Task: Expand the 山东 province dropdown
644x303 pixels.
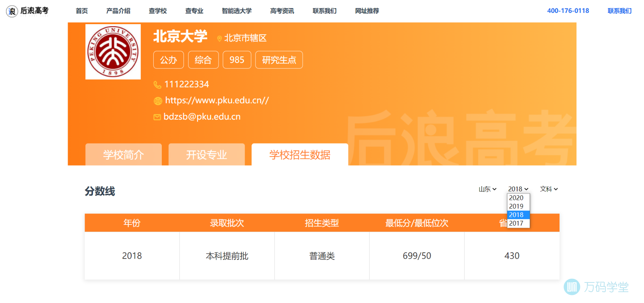Action: (487, 189)
